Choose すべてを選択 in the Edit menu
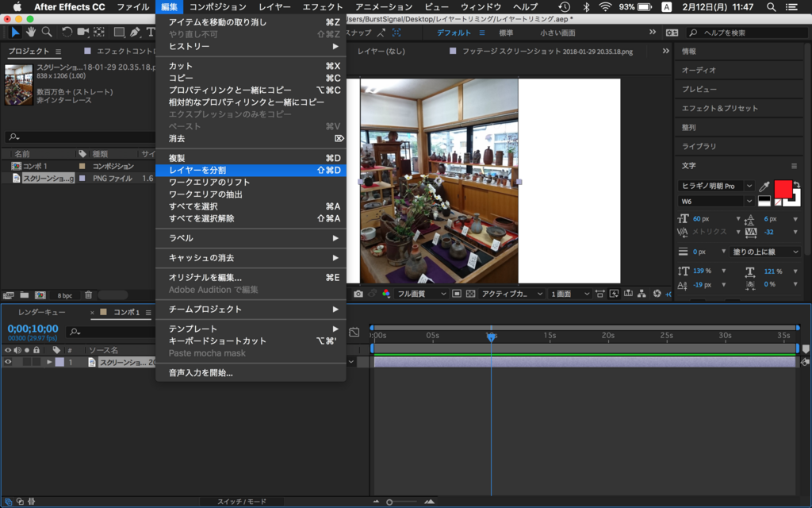 click(x=251, y=206)
